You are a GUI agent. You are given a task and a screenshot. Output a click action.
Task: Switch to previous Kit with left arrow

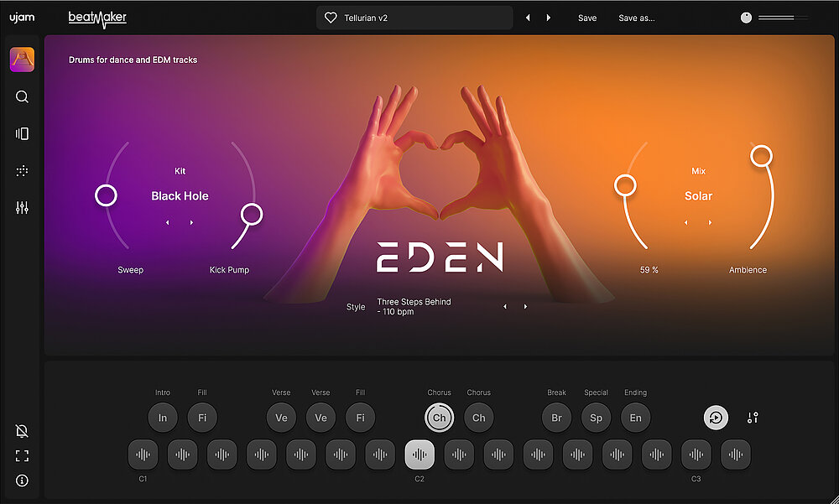click(168, 222)
